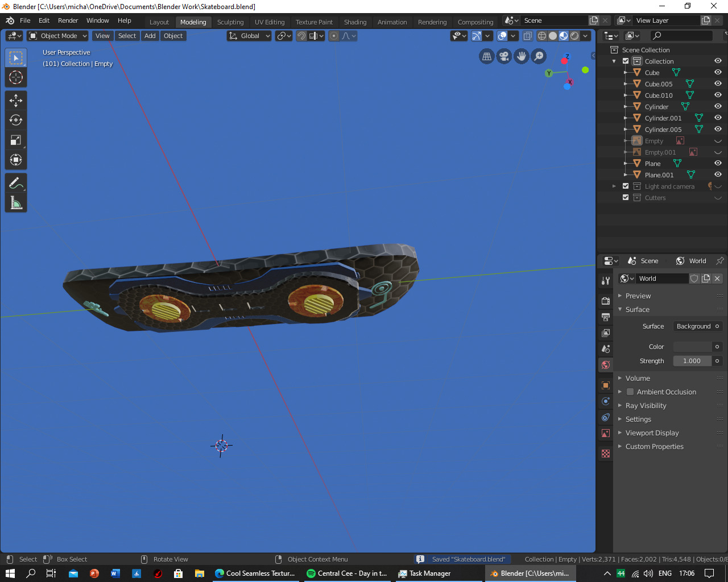Click the Background surface shader button
Screen dimensions: 728x582
point(693,326)
